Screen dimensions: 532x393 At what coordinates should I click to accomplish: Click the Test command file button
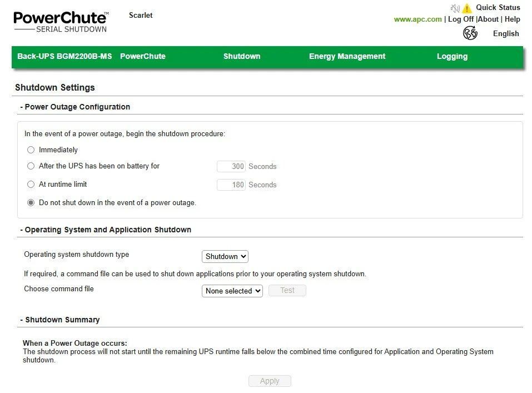[287, 291]
